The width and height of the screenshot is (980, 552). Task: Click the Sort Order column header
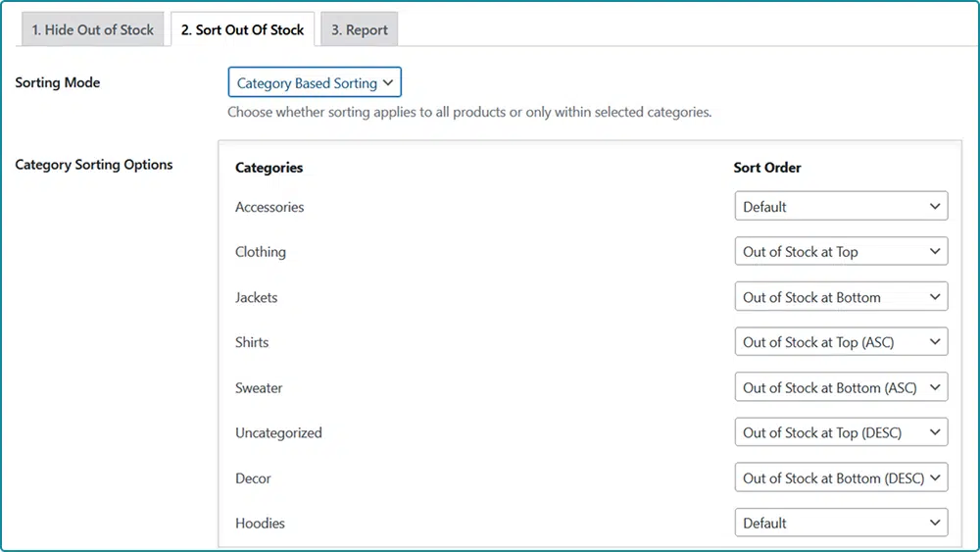(x=767, y=168)
